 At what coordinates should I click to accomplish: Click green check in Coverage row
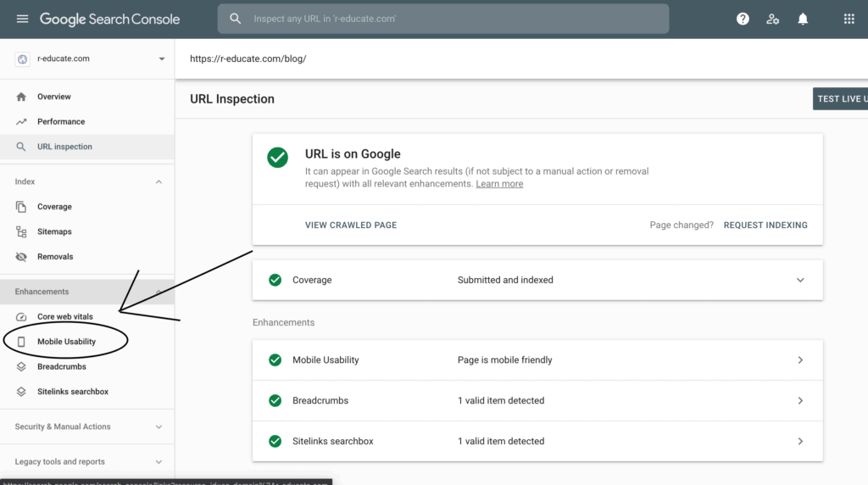(x=275, y=280)
